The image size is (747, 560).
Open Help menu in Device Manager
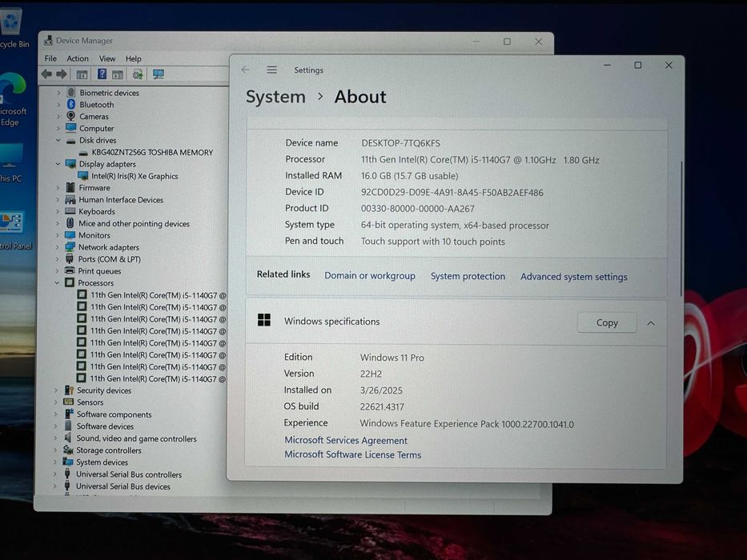[134, 58]
